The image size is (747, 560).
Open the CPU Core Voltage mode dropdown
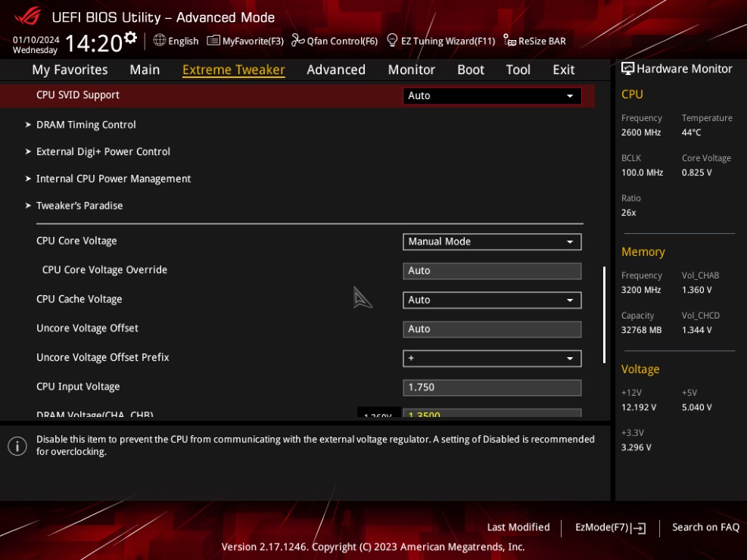(x=492, y=241)
